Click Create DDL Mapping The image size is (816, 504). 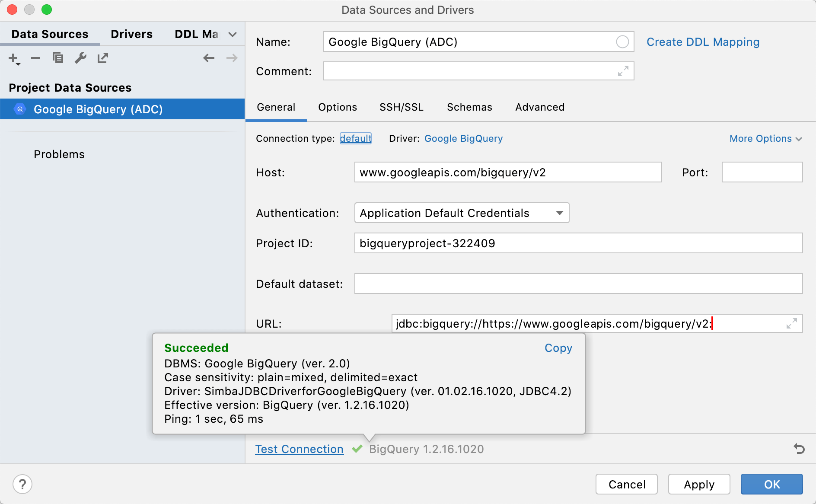tap(703, 42)
